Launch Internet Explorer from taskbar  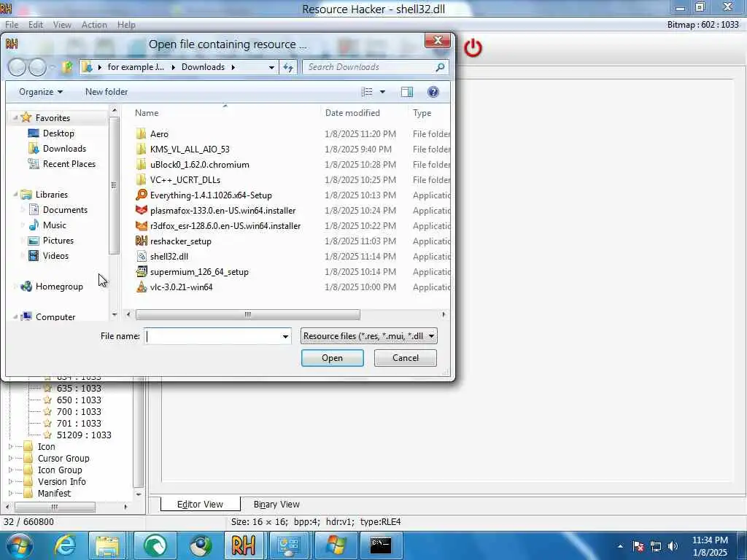(65, 545)
